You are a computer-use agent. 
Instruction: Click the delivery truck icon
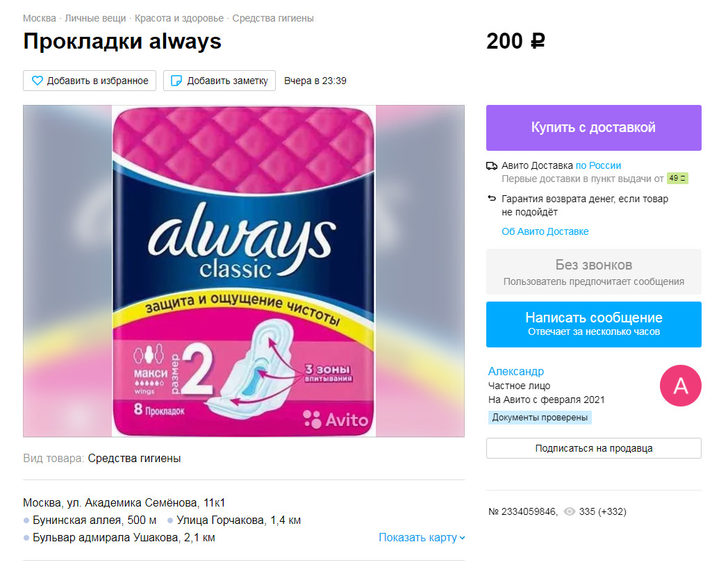492,166
